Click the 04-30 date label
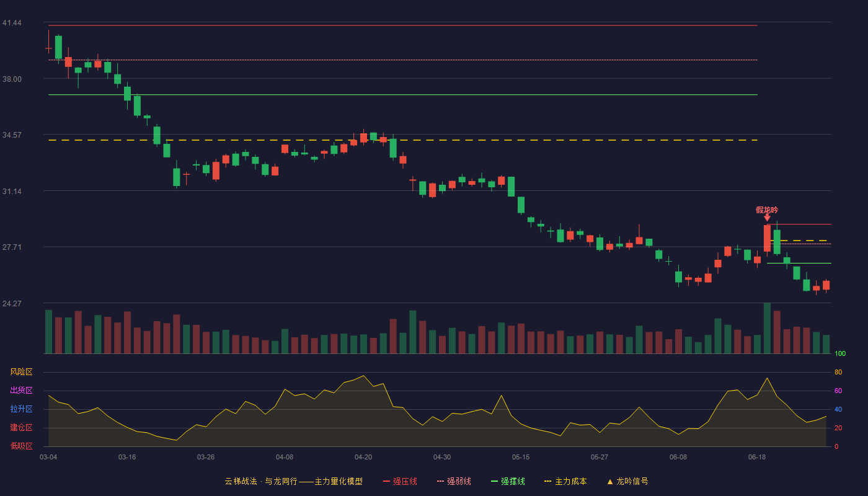Viewport: 868px width, 496px height. (x=442, y=457)
